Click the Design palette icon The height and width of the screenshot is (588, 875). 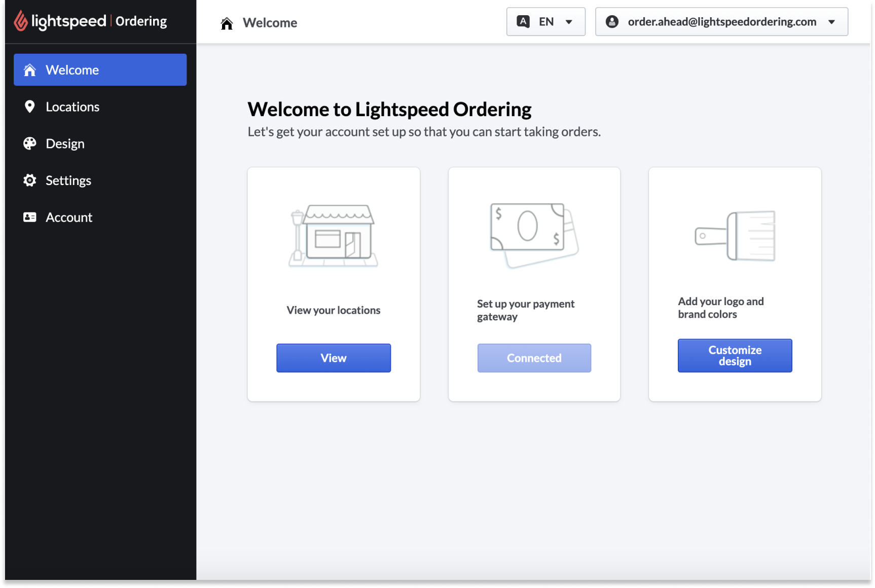point(30,143)
